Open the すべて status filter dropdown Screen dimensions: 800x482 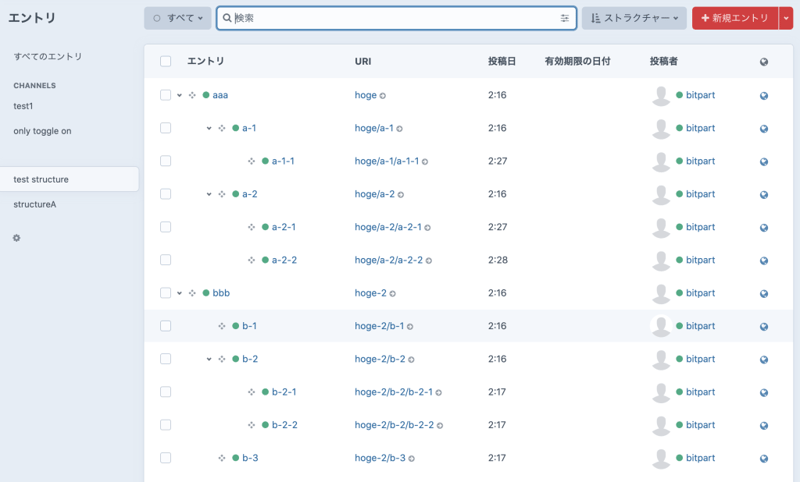click(x=178, y=18)
